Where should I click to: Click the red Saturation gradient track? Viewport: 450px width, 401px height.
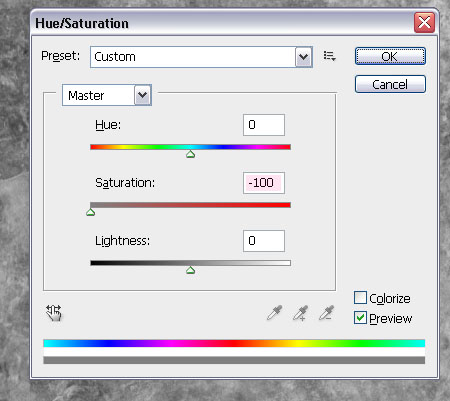[190, 205]
